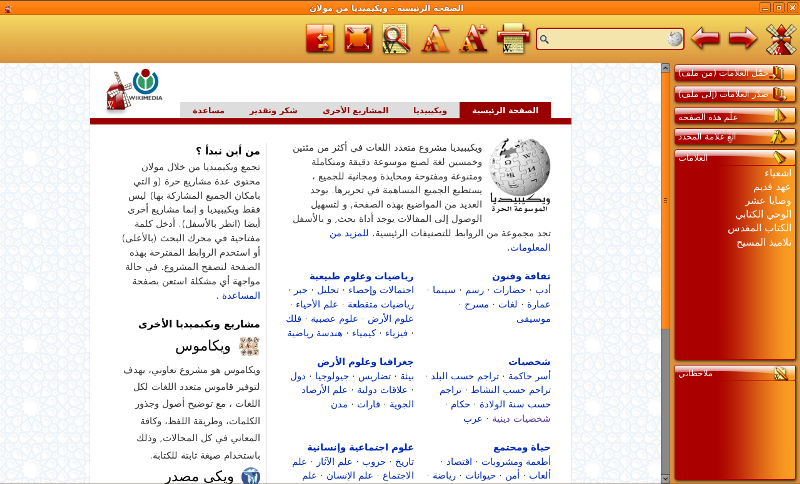Follow the موسيقى link
Image resolution: width=800 pixels, height=484 pixels.
click(x=533, y=319)
